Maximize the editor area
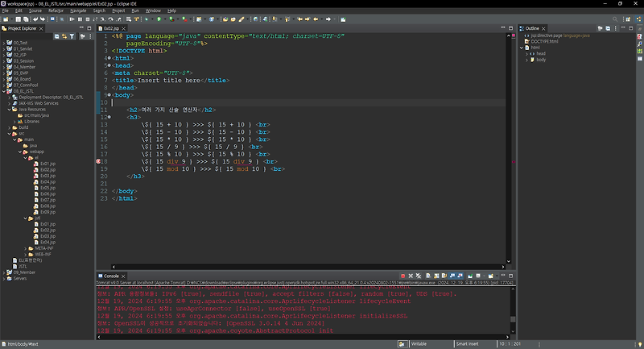The width and height of the screenshot is (644, 349). pyautogui.click(x=509, y=27)
